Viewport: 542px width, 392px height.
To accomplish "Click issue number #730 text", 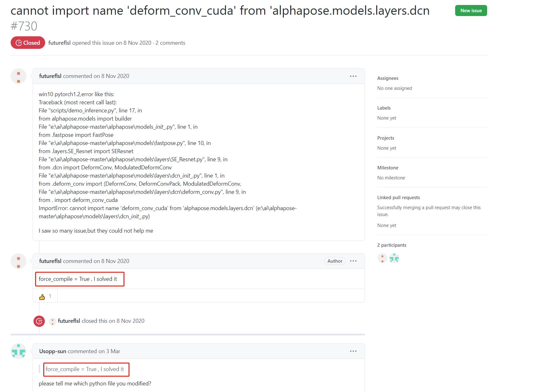I will click(24, 26).
